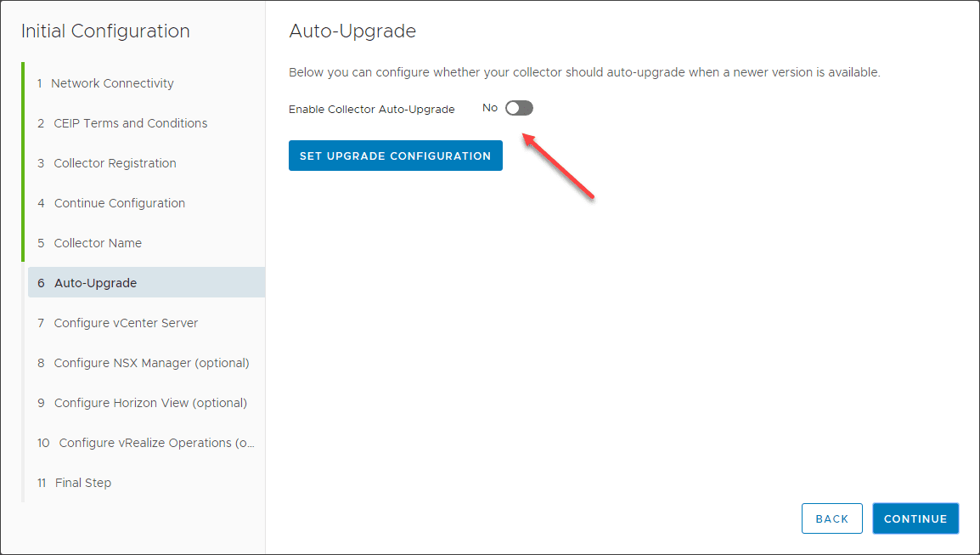Screen dimensions: 980x555
Task: Open step 4 Continue Configuration
Action: pos(120,203)
